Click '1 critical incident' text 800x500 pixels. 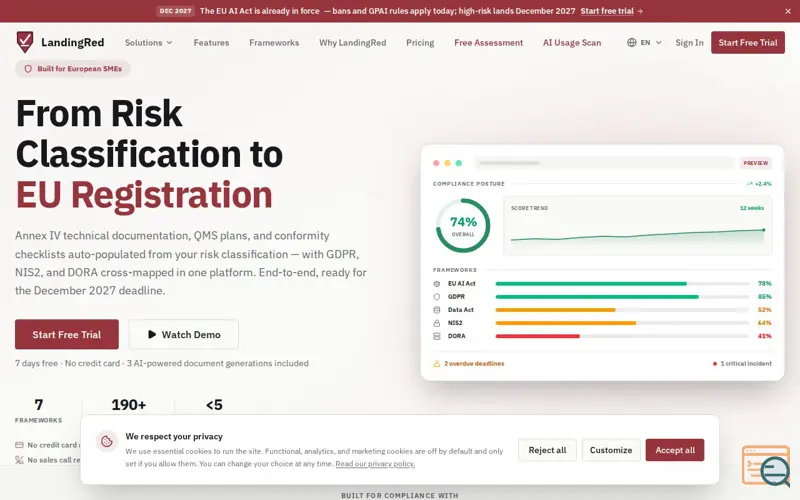pyautogui.click(x=746, y=364)
